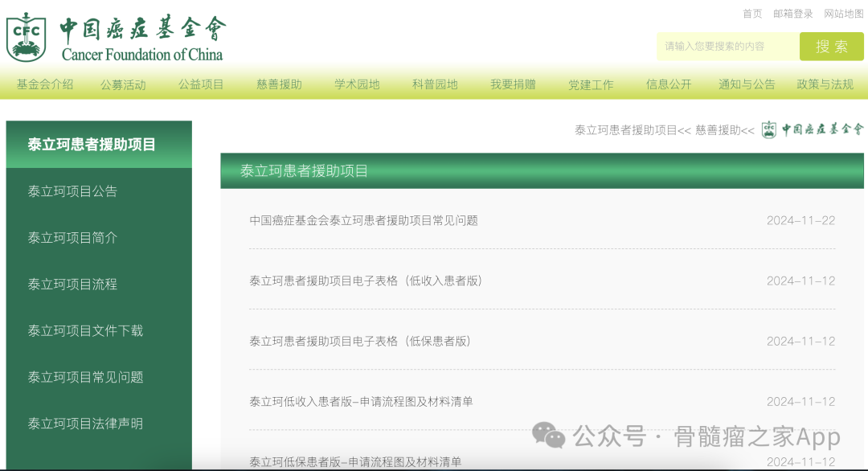The height and width of the screenshot is (471, 868).
Task: Open 信息公开 menu item
Action: (x=669, y=84)
